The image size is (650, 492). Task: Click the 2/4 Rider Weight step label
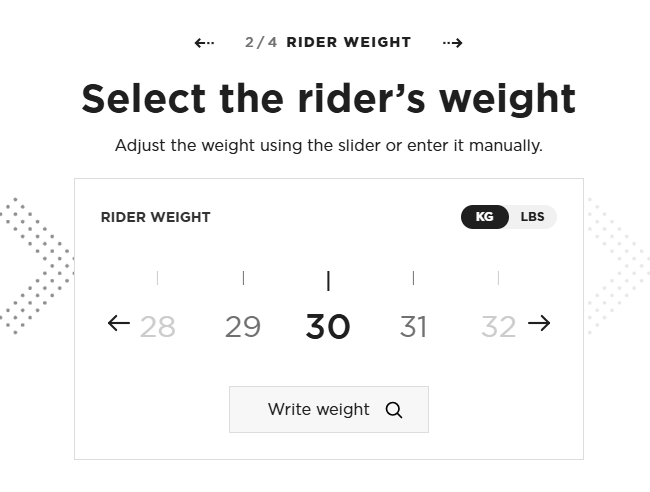pyautogui.click(x=328, y=43)
